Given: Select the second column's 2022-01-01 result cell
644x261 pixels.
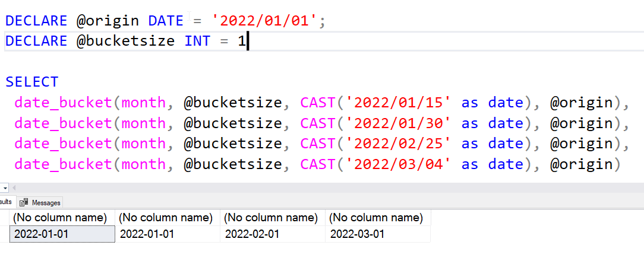Looking at the screenshot, I should [x=168, y=234].
